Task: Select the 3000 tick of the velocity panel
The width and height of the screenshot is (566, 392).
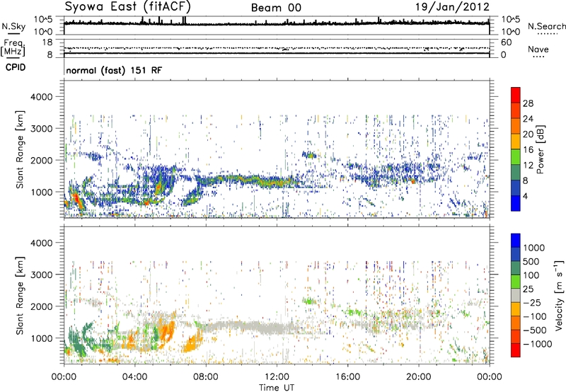Action: tap(42, 275)
